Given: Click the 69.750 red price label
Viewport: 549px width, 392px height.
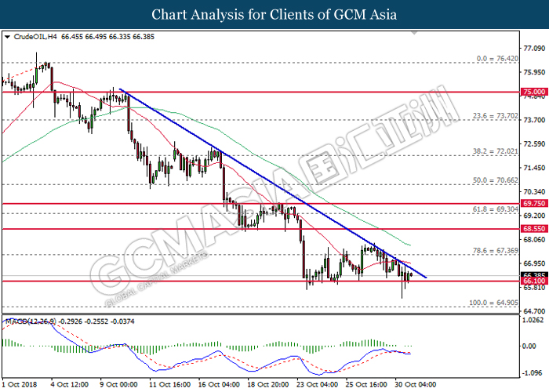Looking at the screenshot, I should (534, 203).
